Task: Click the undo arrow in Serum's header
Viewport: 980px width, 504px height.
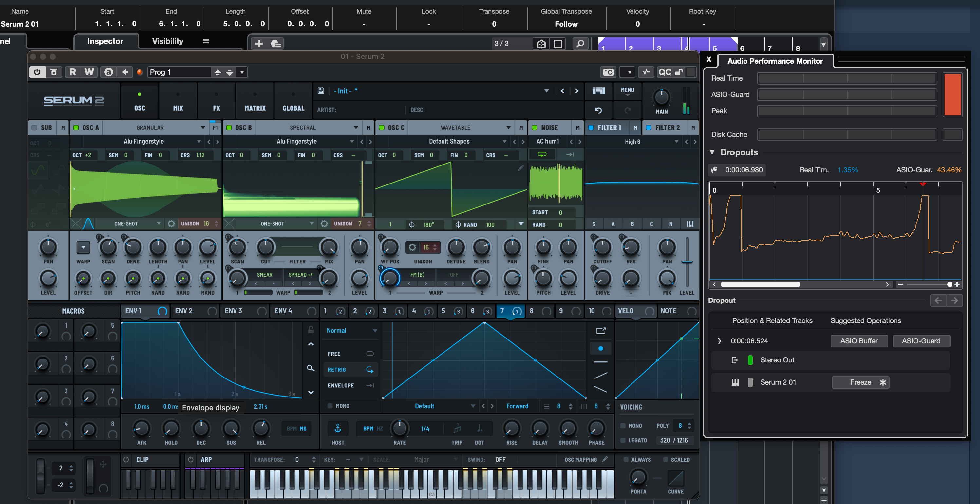Action: pyautogui.click(x=599, y=110)
